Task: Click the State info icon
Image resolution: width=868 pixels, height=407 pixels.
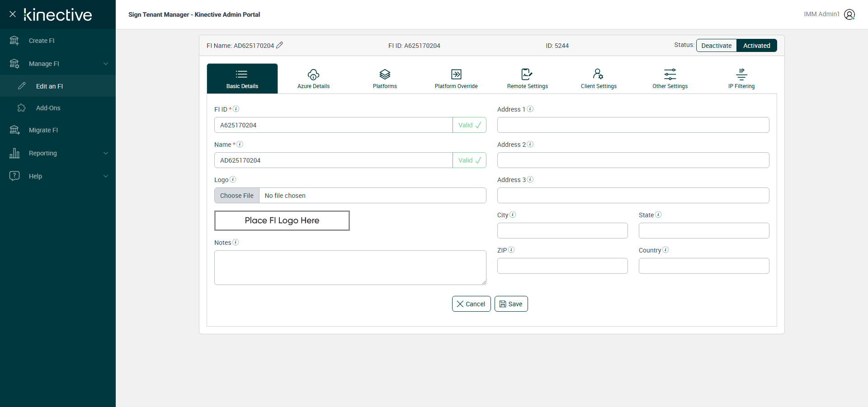Action: pyautogui.click(x=658, y=215)
